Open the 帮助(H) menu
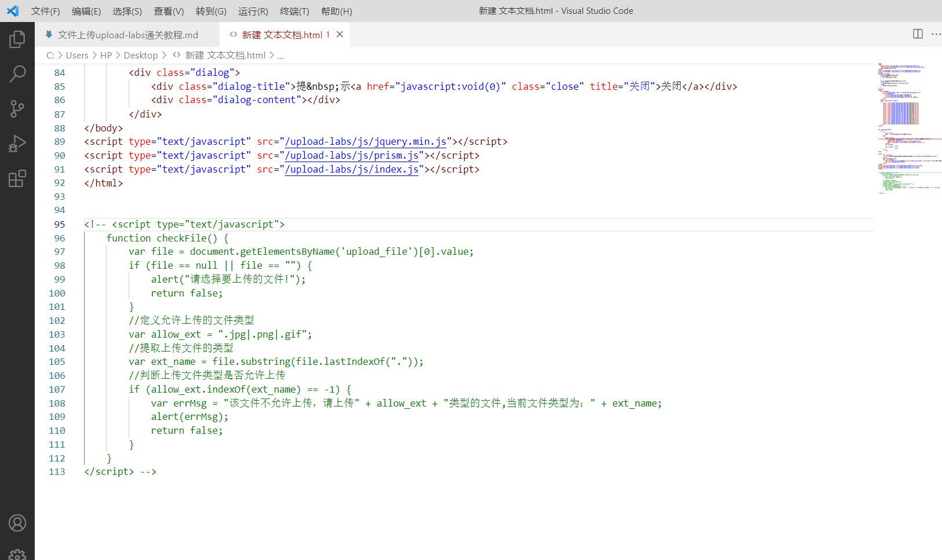This screenshot has width=942, height=560. tap(336, 11)
